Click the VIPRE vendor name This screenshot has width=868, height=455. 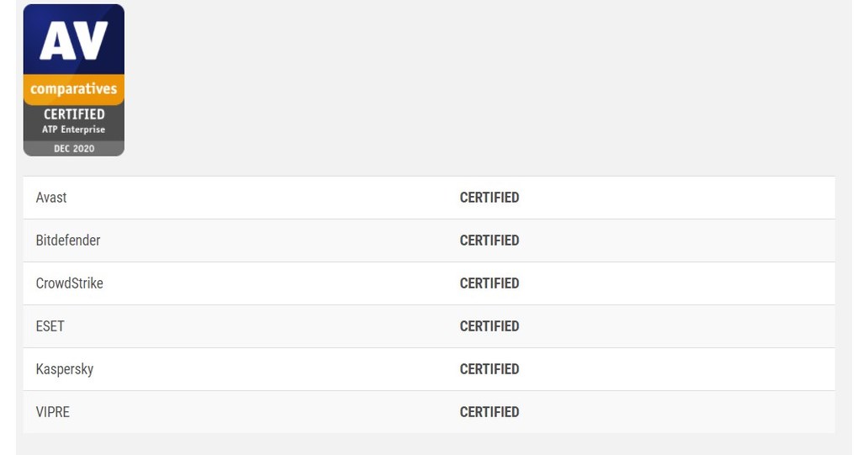point(53,412)
